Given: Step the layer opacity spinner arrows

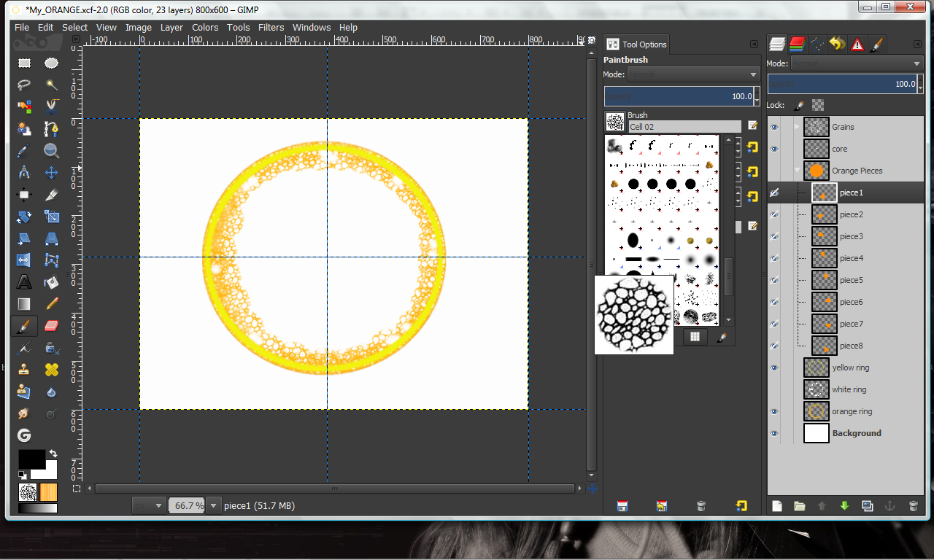Looking at the screenshot, I should [920, 84].
